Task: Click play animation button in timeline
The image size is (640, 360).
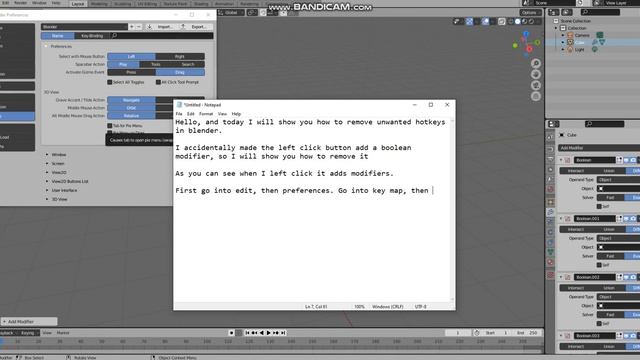Action: [268, 333]
